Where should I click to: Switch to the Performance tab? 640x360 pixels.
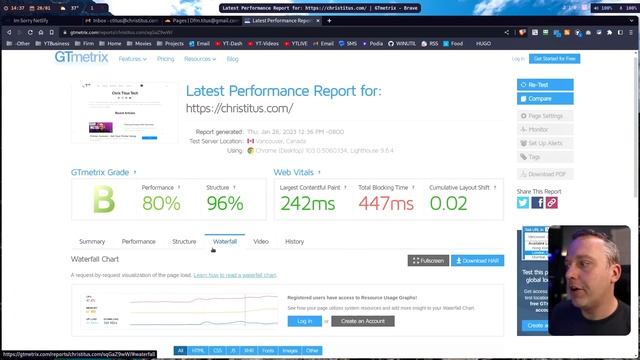click(x=138, y=242)
